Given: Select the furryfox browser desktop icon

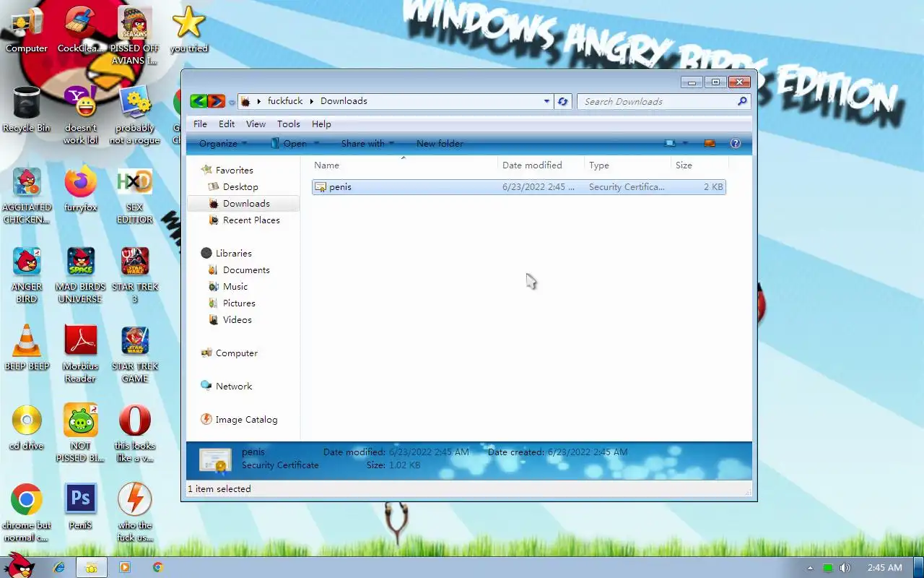Looking at the screenshot, I should point(81,189).
